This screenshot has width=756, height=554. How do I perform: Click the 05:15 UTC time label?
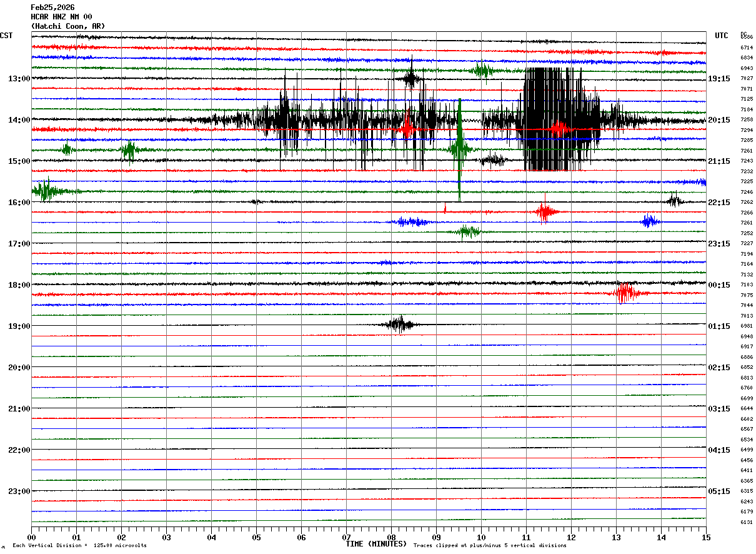pyautogui.click(x=719, y=491)
